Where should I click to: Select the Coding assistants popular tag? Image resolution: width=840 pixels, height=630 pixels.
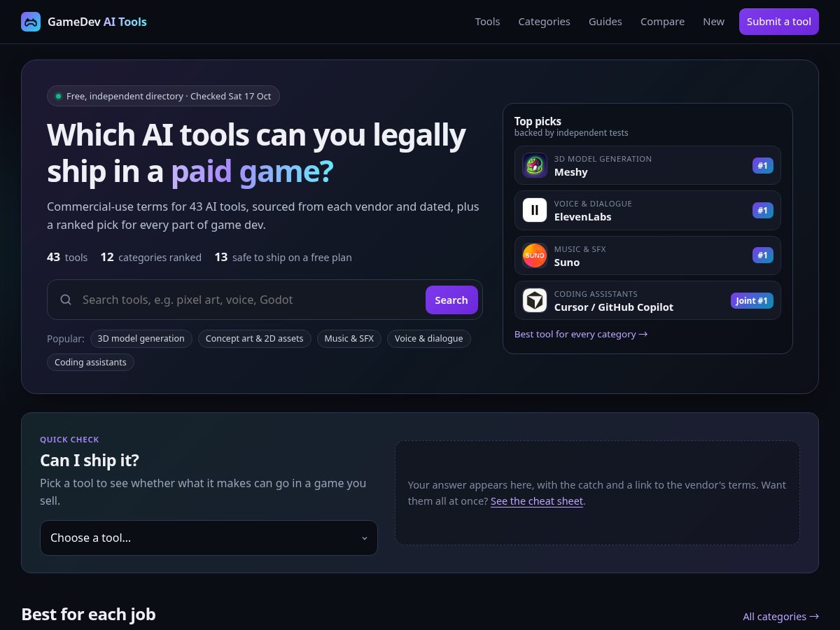90,362
